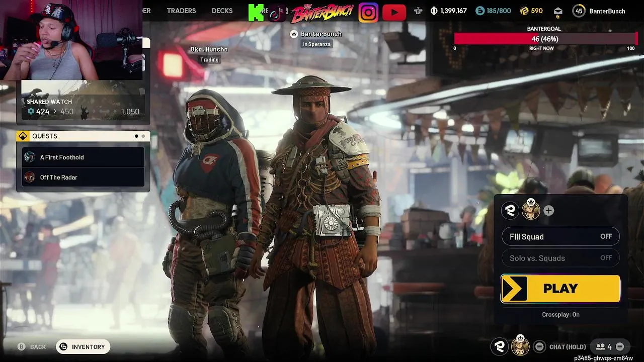
Task: Click the gold token balance 590
Action: (x=531, y=11)
